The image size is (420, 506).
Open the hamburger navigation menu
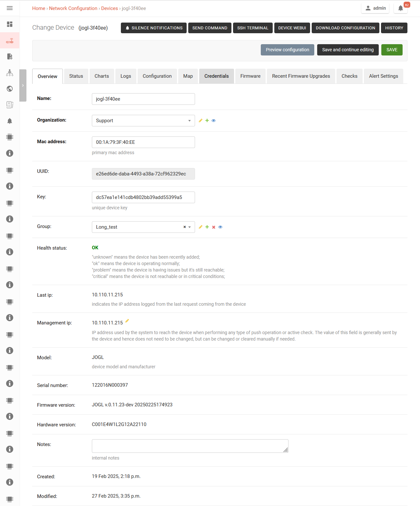(10, 8)
